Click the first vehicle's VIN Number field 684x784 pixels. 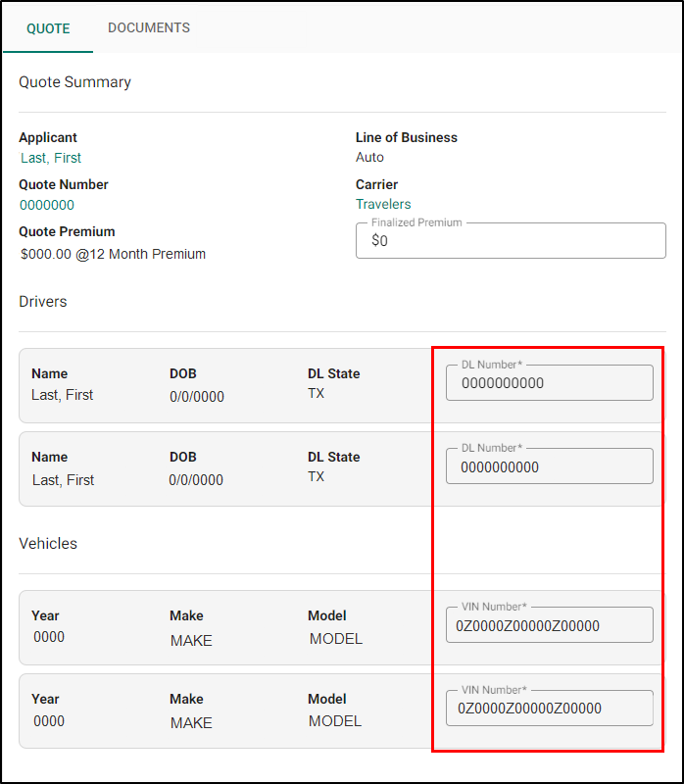pos(549,624)
